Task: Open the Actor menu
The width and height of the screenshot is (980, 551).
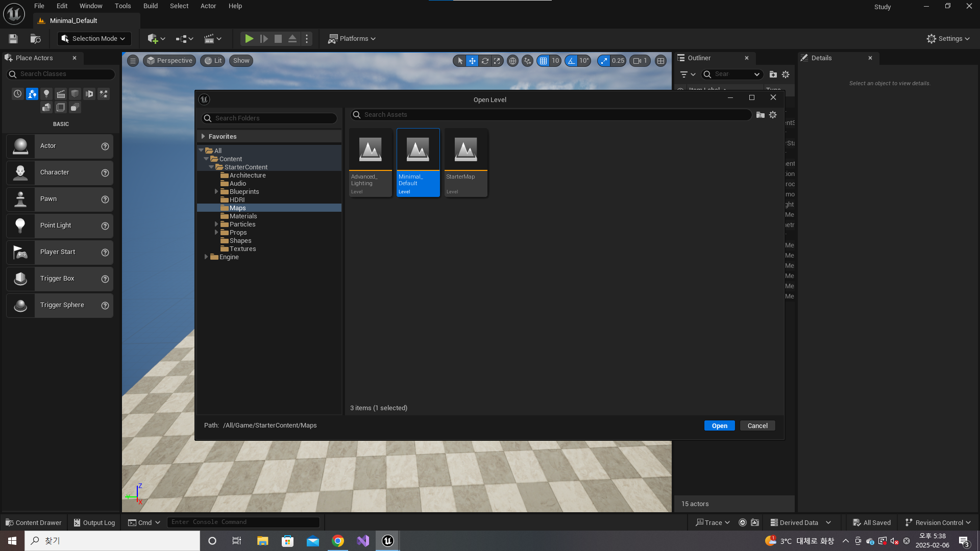Action: pos(208,6)
